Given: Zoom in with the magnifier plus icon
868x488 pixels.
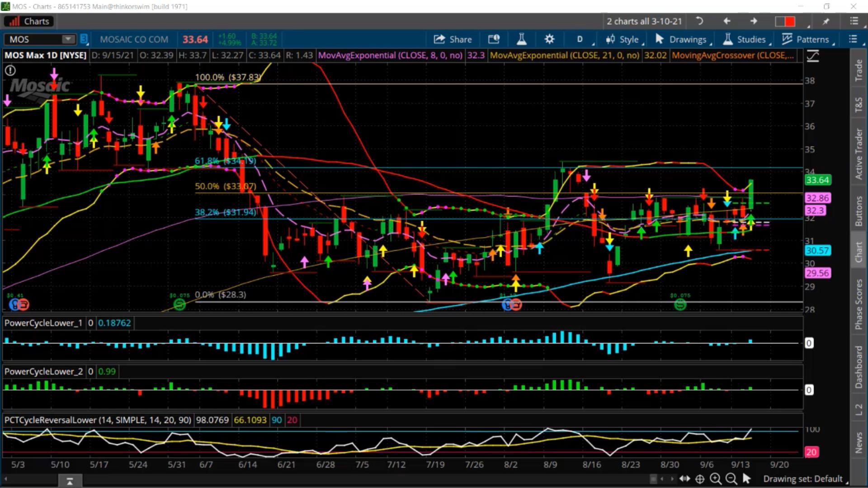Looking at the screenshot, I should (x=715, y=479).
